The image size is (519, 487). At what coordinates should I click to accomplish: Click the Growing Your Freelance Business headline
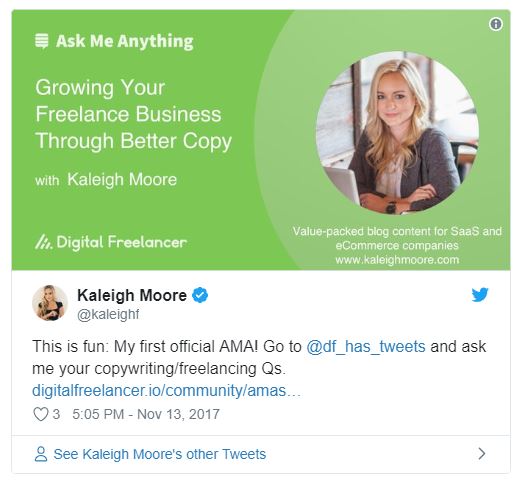(133, 114)
